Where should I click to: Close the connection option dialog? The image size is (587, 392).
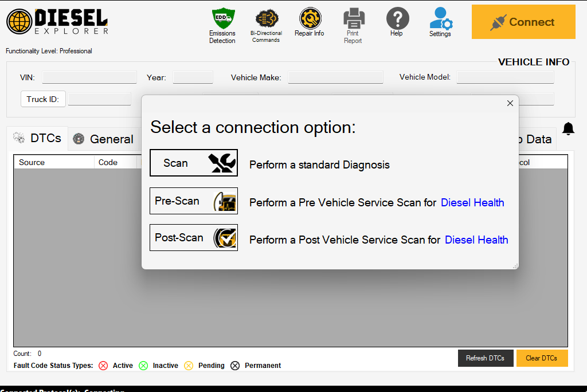click(510, 103)
